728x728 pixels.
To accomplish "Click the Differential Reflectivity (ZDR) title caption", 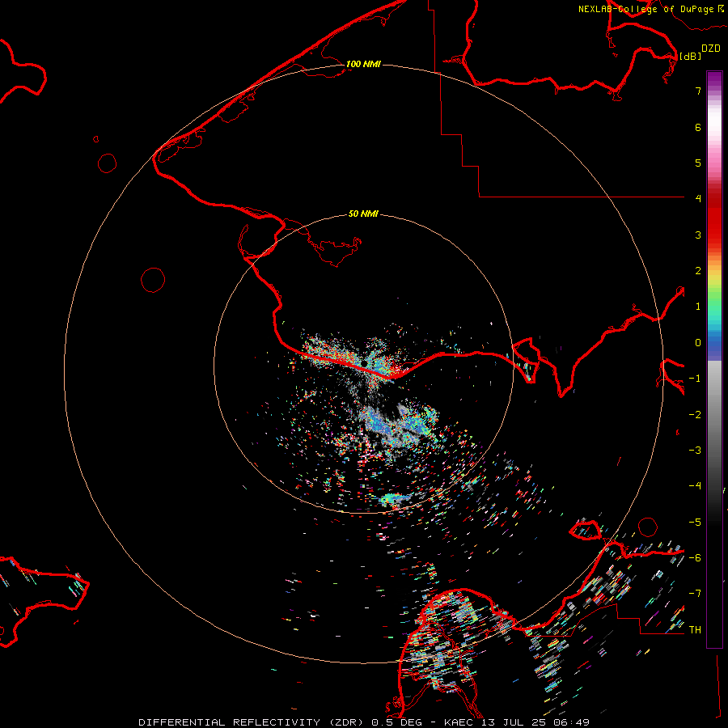I will pos(364,722).
